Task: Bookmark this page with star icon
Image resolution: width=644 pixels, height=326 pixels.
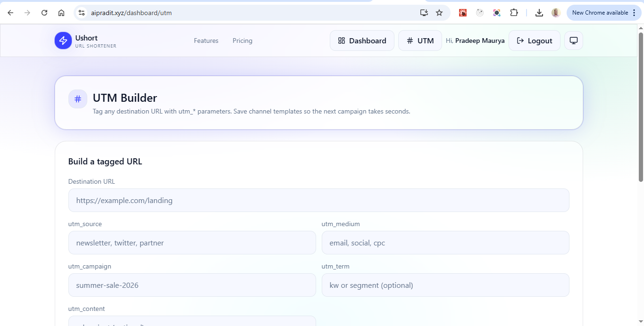Action: click(x=439, y=13)
